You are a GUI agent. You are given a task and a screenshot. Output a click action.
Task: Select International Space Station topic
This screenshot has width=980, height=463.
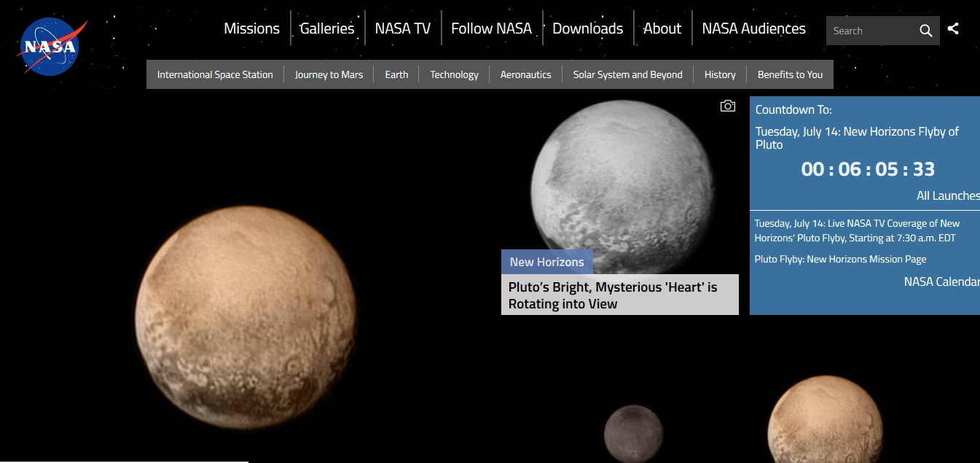[x=215, y=74]
